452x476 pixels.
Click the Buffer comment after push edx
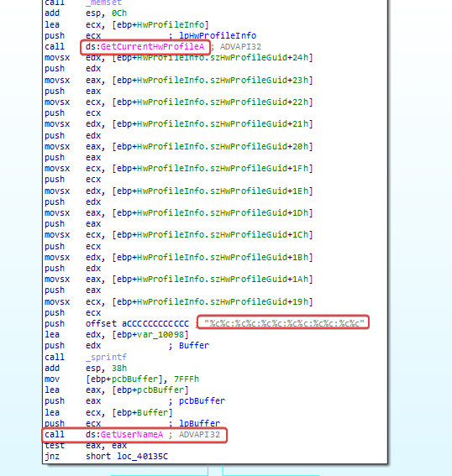click(x=194, y=346)
